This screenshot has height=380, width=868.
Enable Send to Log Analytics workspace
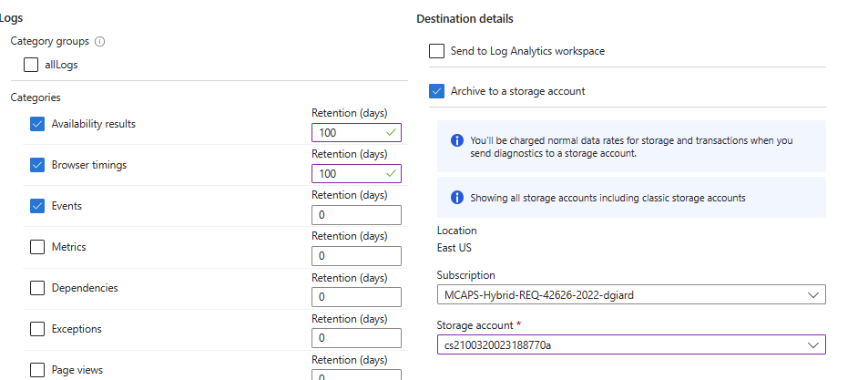(x=437, y=51)
